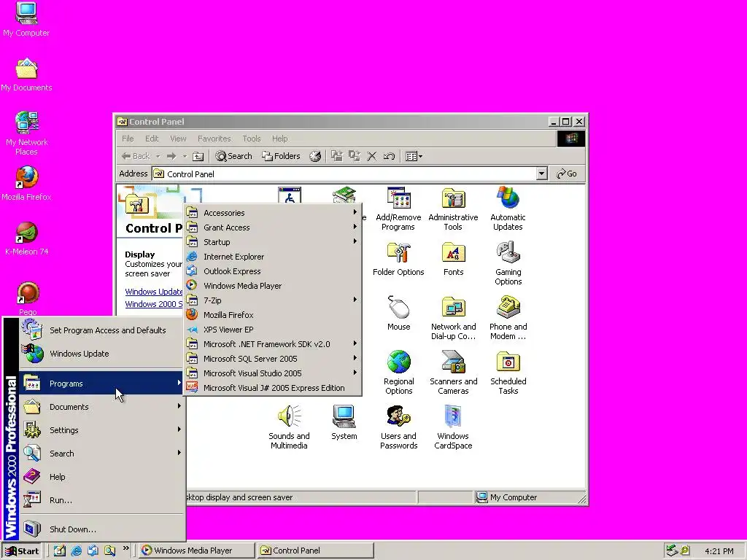Expand Quick Launch overflow chevron
Image resolution: width=747 pixels, height=560 pixels.
tap(125, 548)
